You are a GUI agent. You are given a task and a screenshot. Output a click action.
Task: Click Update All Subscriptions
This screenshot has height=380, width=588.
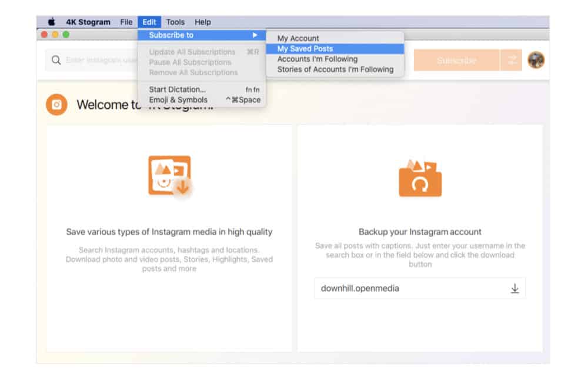(x=202, y=52)
